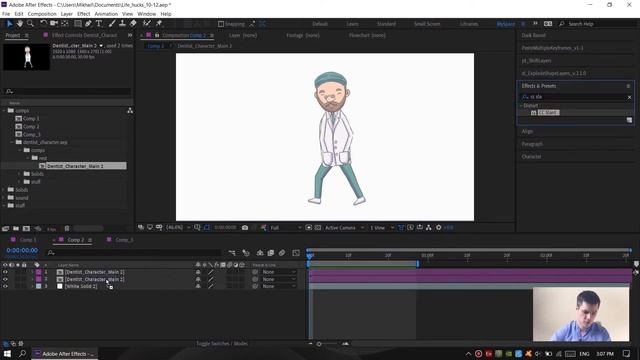Image resolution: width=640 pixels, height=360 pixels.
Task: Delete selected project item with trash icon
Action: pos(67,229)
